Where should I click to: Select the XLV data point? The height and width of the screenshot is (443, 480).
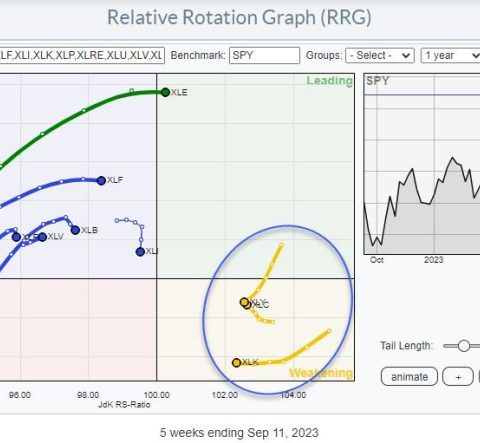(x=42, y=237)
